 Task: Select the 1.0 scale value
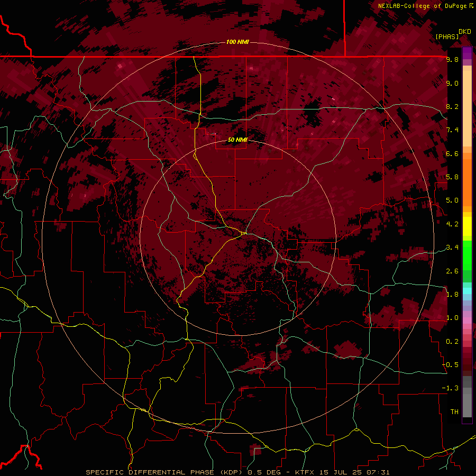[x=452, y=318]
